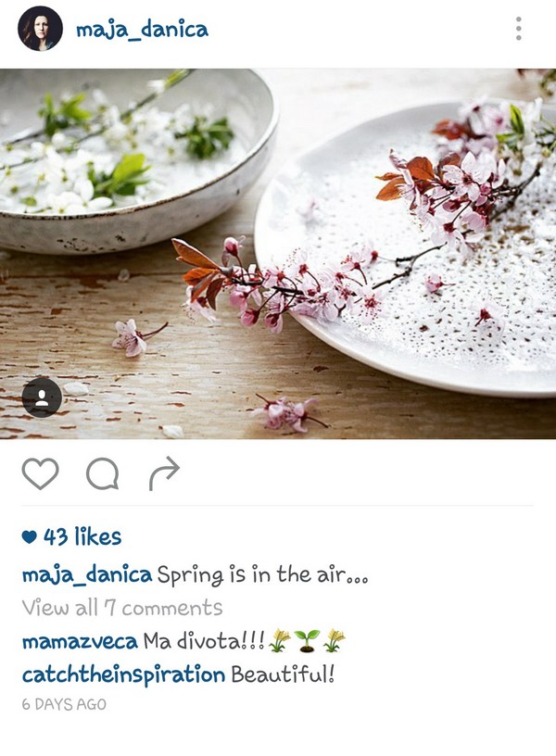Show tagged people icon on photo
556x756 pixels.
tap(42, 397)
